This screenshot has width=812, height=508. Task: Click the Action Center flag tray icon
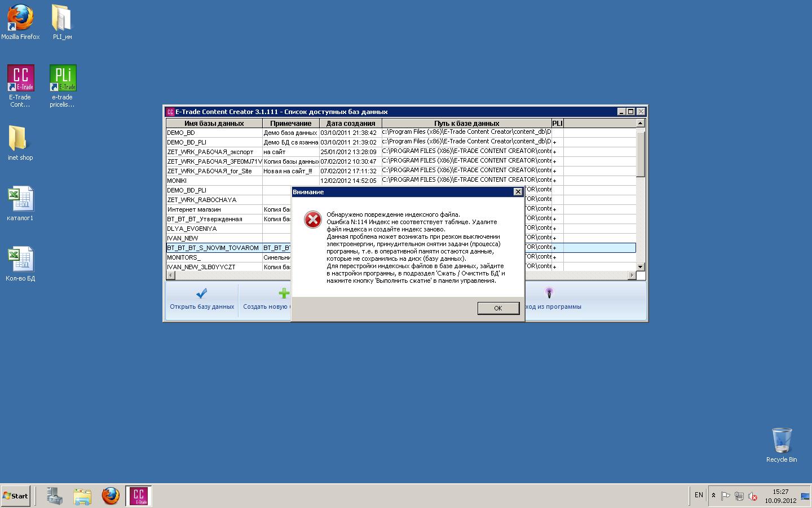coord(726,496)
